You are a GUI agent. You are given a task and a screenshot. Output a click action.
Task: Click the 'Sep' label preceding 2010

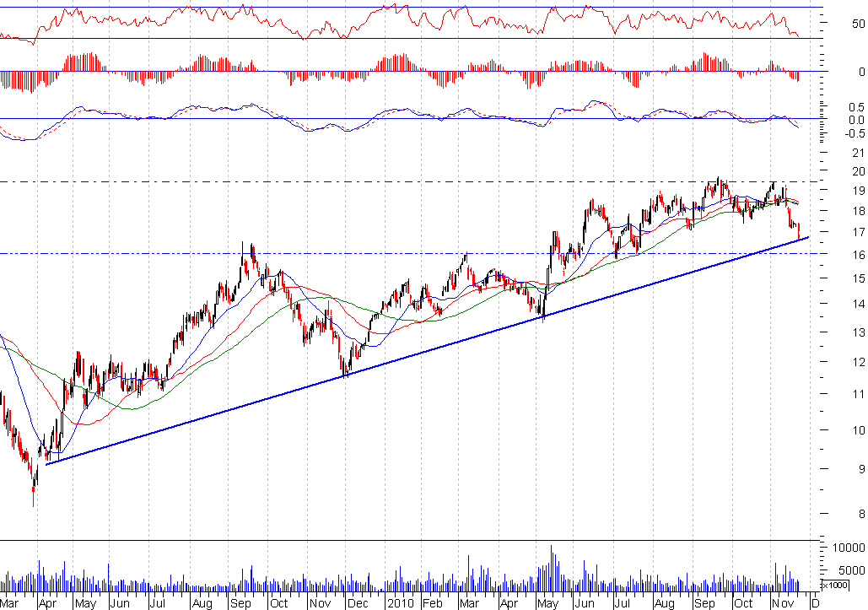click(x=240, y=602)
